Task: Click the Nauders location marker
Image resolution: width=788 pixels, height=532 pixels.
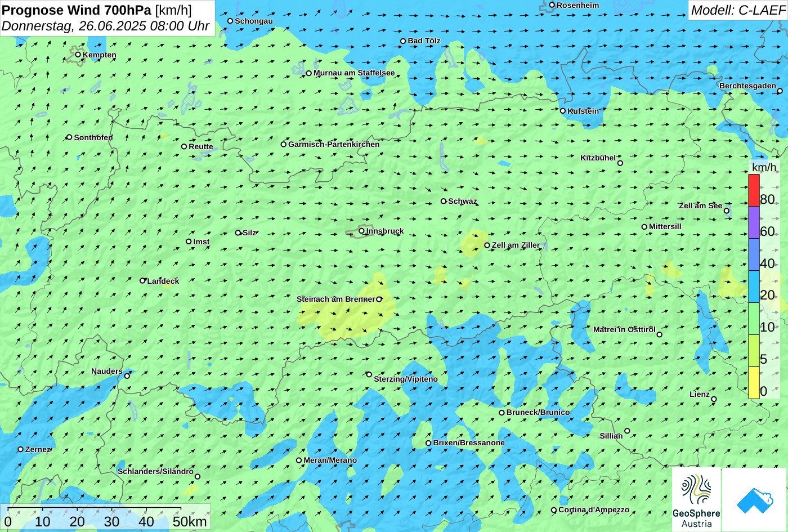Action: [127, 376]
